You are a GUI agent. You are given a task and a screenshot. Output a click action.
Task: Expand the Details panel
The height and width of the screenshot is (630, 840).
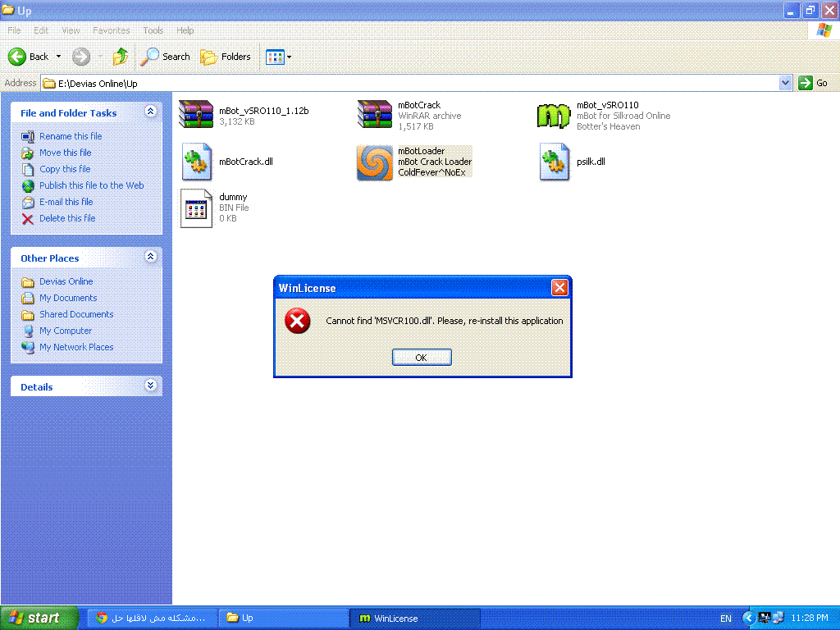(151, 386)
